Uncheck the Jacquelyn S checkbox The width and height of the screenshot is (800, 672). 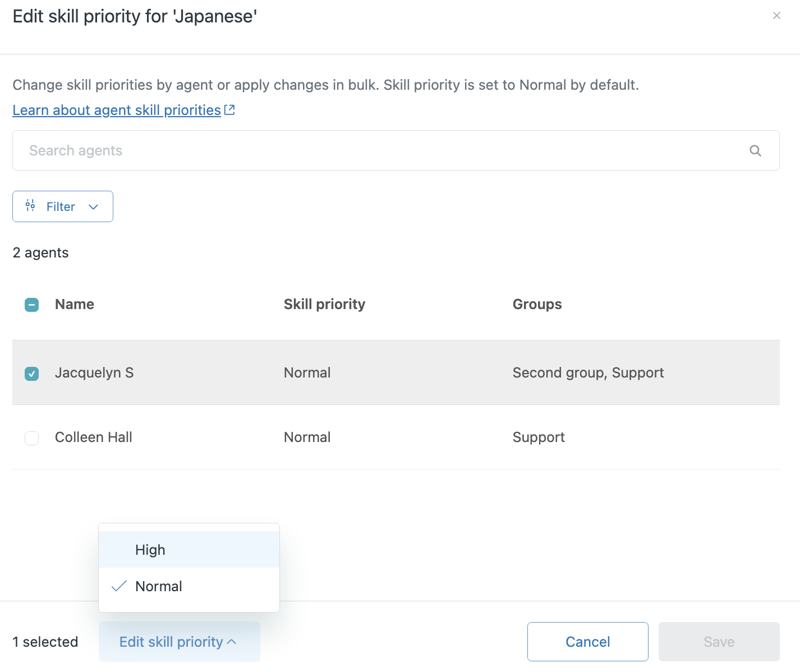32,373
